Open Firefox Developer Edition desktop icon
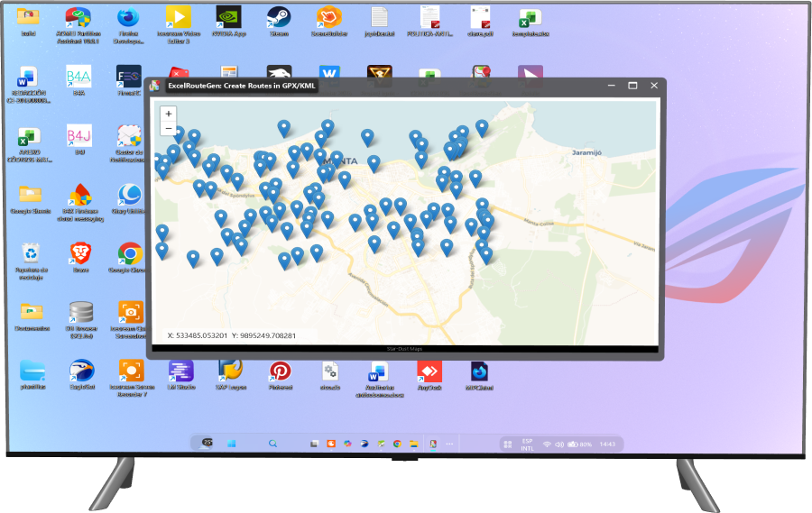 [128, 25]
